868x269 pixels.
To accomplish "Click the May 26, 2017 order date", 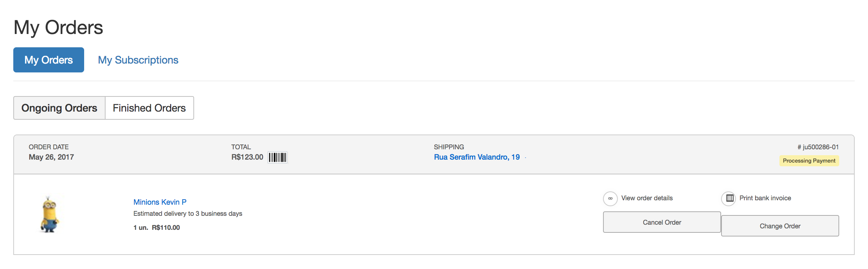I will point(51,157).
